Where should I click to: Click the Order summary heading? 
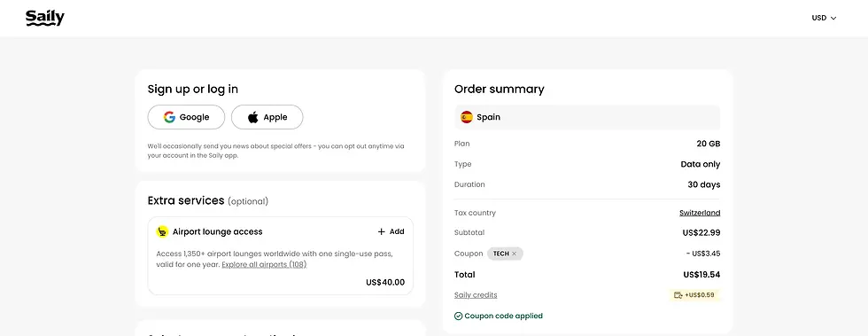(500, 90)
